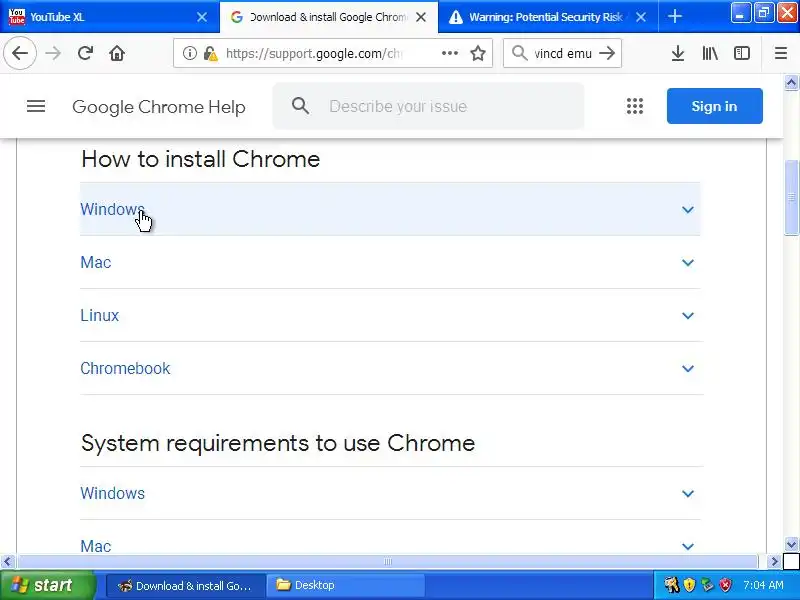Screen dimensions: 800x600
Task: Click the yellow security shield tray icon
Action: pos(689,585)
